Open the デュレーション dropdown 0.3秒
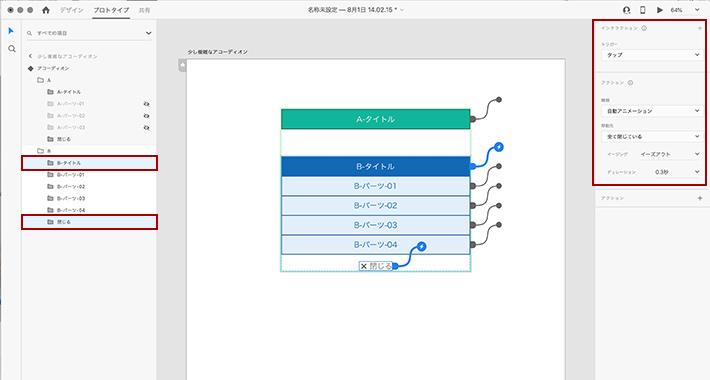Image resolution: width=710 pixels, height=380 pixels. [x=677, y=172]
